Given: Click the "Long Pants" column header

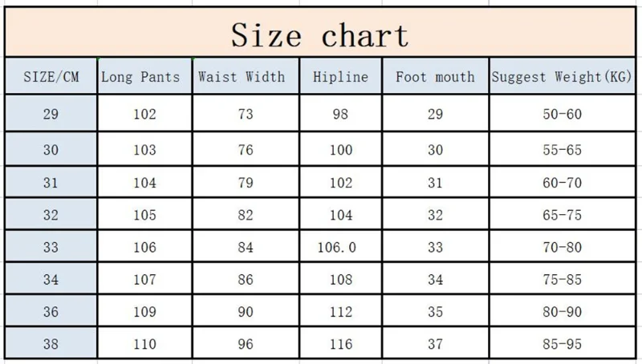Looking at the screenshot, I should [x=145, y=77].
